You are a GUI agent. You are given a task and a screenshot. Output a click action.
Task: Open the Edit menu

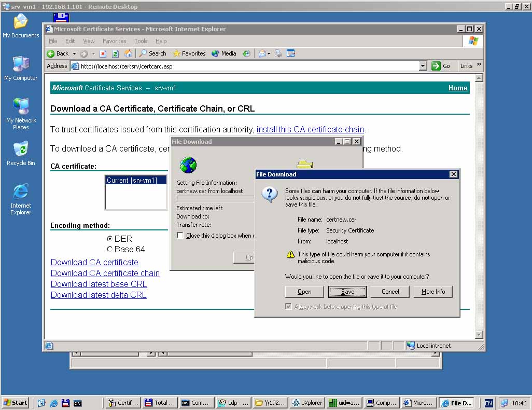tap(70, 41)
